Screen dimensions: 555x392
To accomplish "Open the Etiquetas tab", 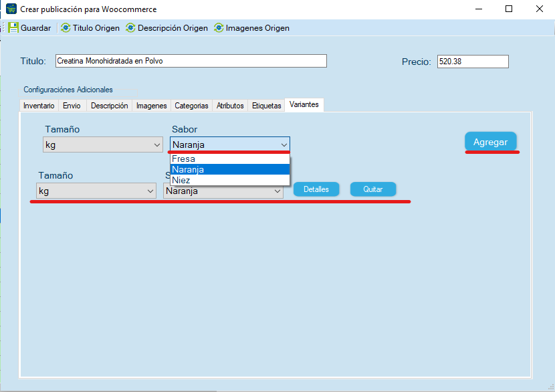I will [x=267, y=106].
